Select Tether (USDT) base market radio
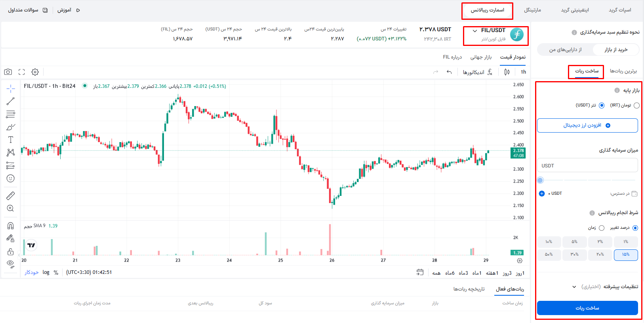Viewport: 644px width, 323px height. click(x=602, y=105)
